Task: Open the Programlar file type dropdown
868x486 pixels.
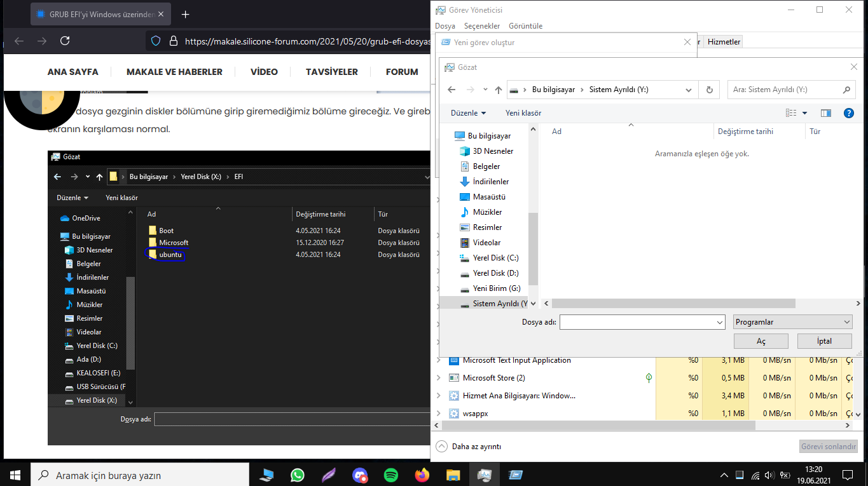Action: click(792, 322)
